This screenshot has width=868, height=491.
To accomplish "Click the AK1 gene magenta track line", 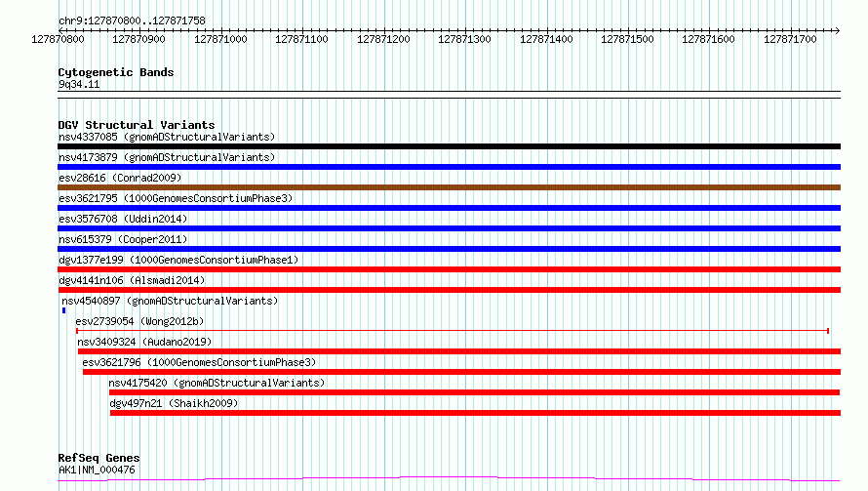I will point(449,479).
